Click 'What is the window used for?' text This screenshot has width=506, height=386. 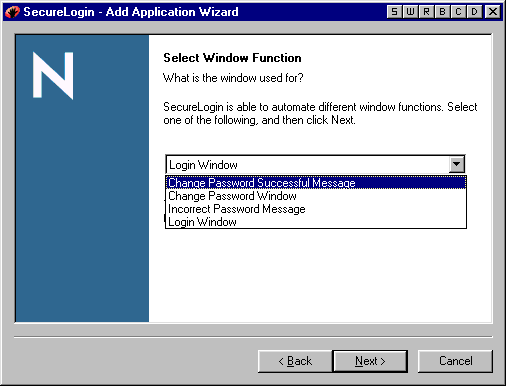(233, 78)
